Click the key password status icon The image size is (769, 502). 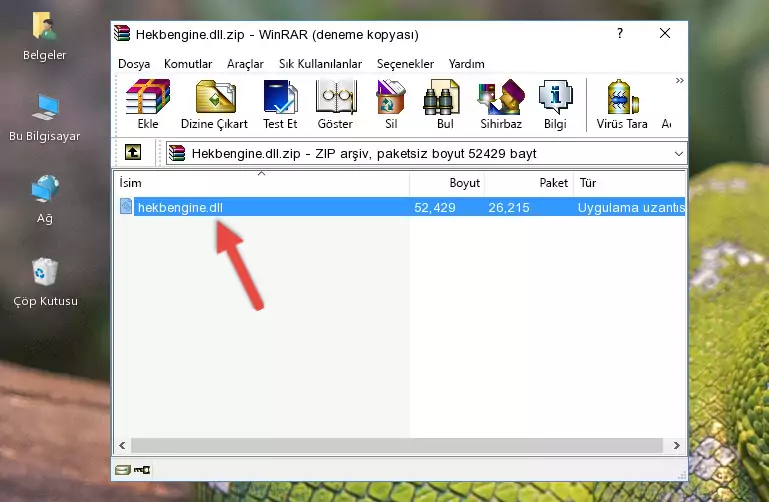click(x=142, y=470)
